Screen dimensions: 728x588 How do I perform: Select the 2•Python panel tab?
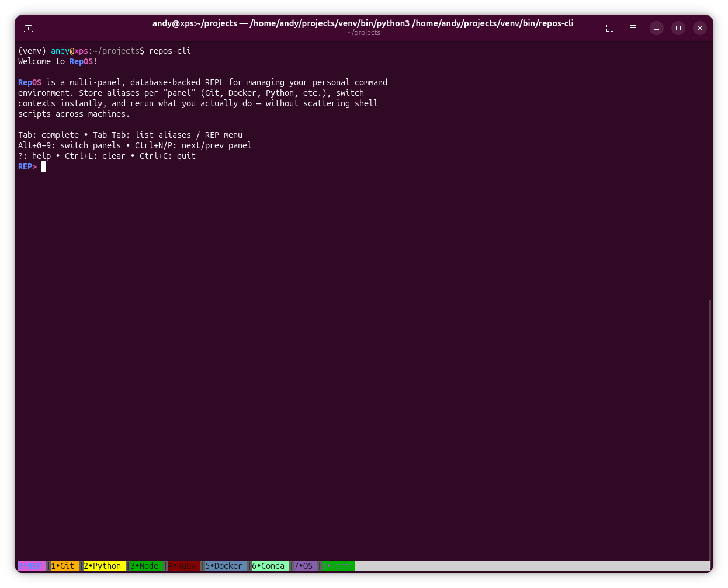click(x=105, y=566)
